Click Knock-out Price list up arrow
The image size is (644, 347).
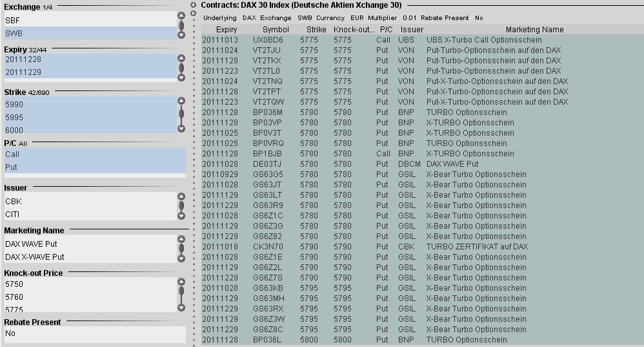click(x=181, y=282)
